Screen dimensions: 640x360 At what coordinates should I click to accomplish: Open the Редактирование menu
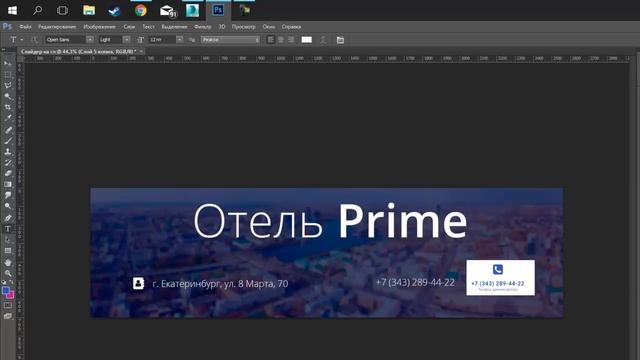[x=57, y=27]
